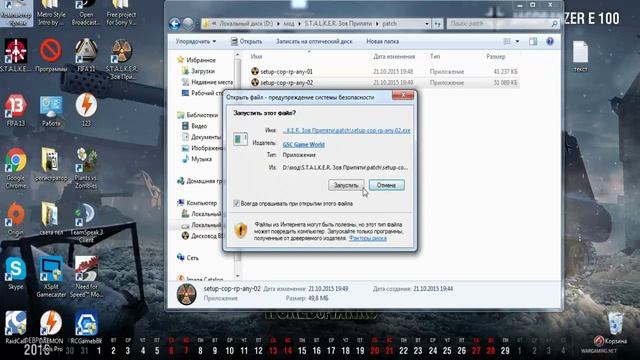Image resolution: width=640 pixels, height=360 pixels.
Task: Click the Запустить button in security dialog
Action: coord(346,185)
